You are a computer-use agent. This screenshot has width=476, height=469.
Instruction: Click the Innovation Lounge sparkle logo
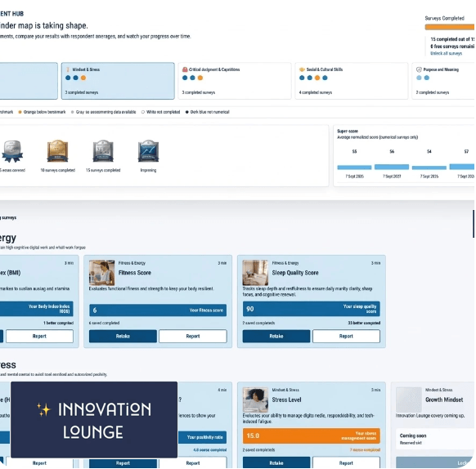pyautogui.click(x=43, y=409)
